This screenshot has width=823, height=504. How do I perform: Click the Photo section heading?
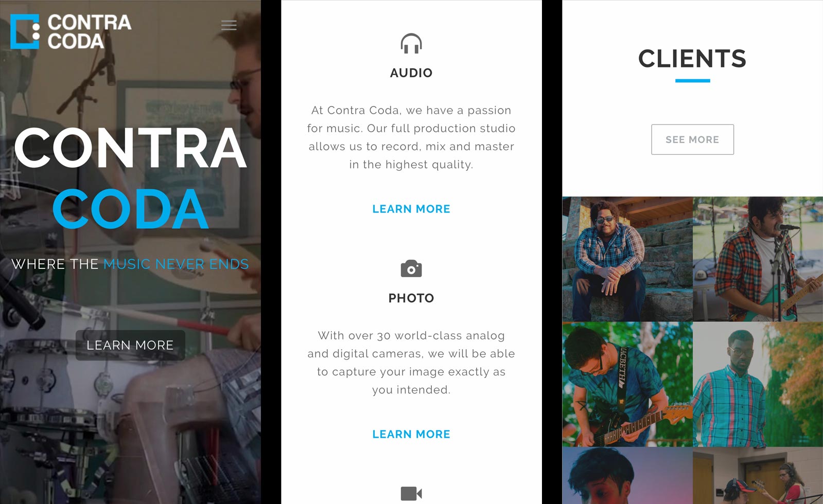click(411, 298)
